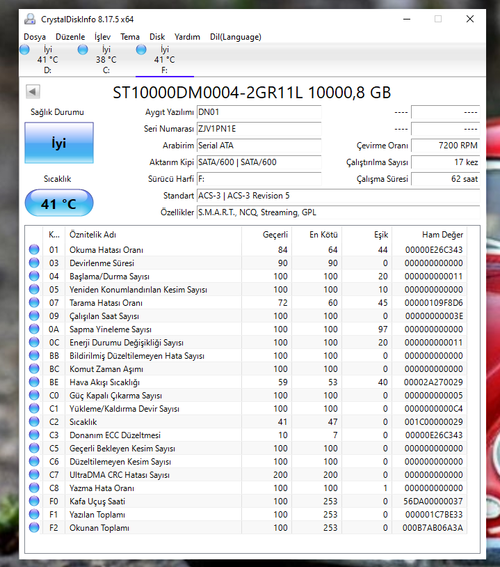The image size is (500, 567).
Task: Click status orb of F2 Okunan Toplamı
Action: tap(34, 528)
